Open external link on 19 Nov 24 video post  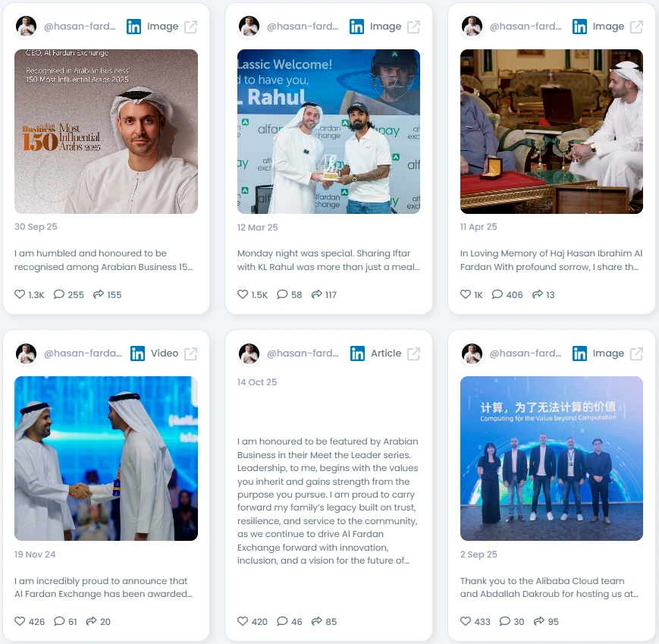click(191, 353)
